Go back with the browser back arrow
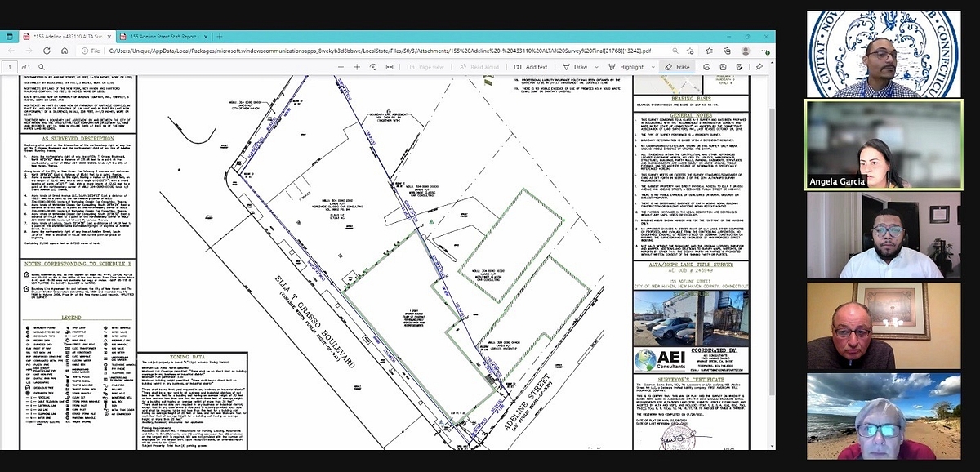Screen dimensions: 980x472 point(11,51)
